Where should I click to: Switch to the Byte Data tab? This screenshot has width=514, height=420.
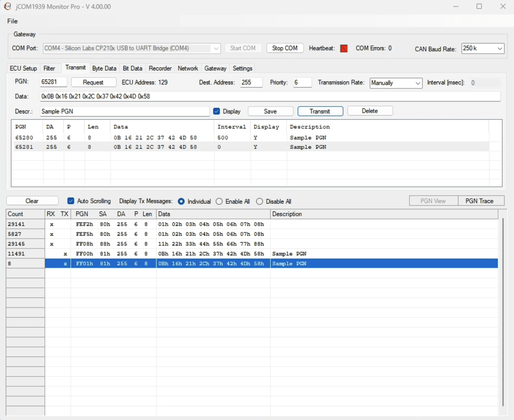point(104,68)
